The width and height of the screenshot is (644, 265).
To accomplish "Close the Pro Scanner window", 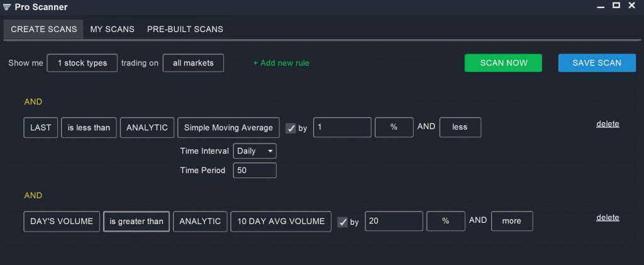I will [632, 6].
